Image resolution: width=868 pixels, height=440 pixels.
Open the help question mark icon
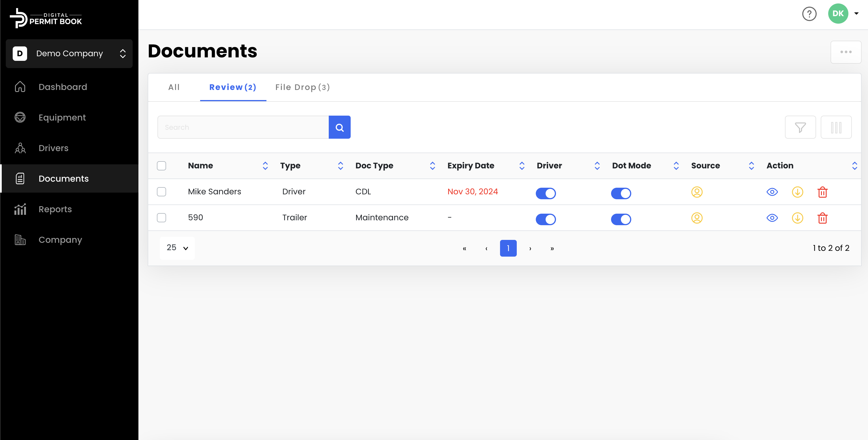[809, 14]
